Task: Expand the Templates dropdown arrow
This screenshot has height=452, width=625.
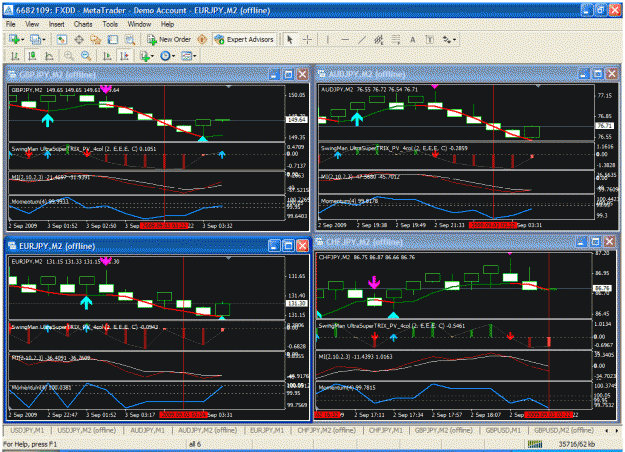Action: pos(195,56)
